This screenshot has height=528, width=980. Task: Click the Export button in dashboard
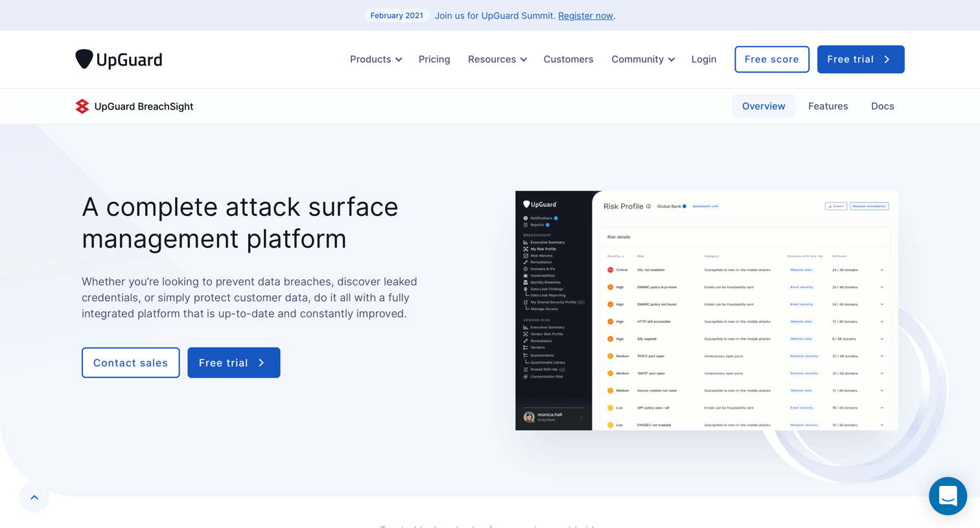(x=836, y=206)
